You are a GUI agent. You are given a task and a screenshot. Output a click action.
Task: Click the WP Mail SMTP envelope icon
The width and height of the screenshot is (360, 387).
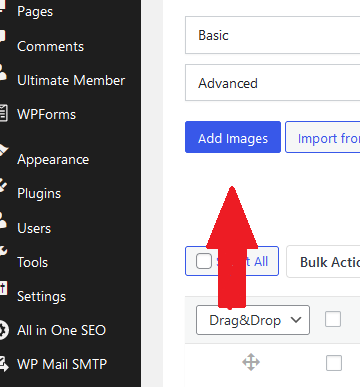click(x=3, y=364)
